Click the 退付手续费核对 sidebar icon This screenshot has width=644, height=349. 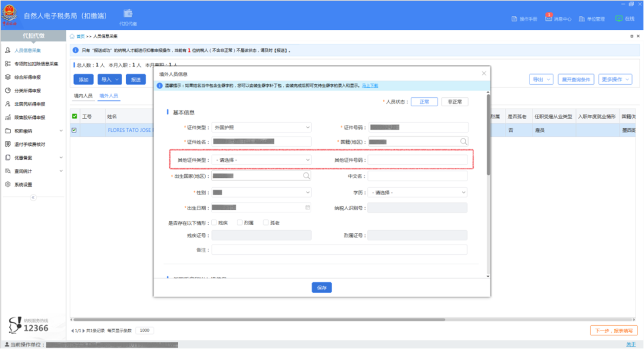click(x=8, y=144)
